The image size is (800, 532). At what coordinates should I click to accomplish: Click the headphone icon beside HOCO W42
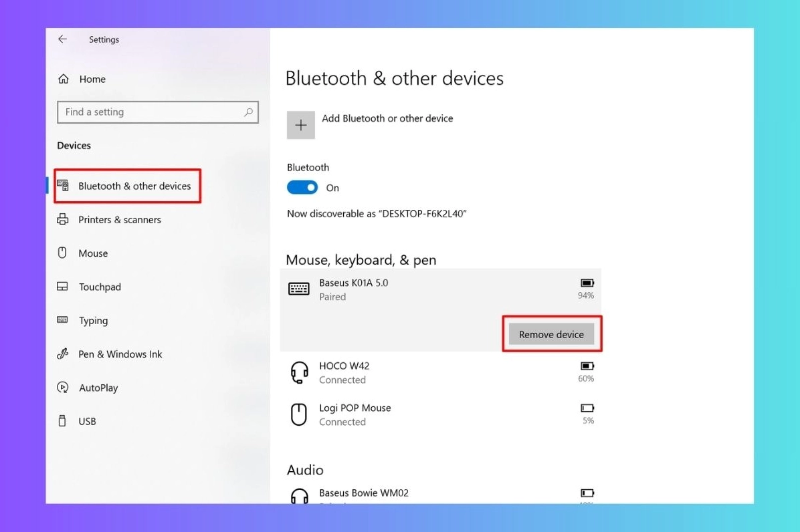pos(299,372)
